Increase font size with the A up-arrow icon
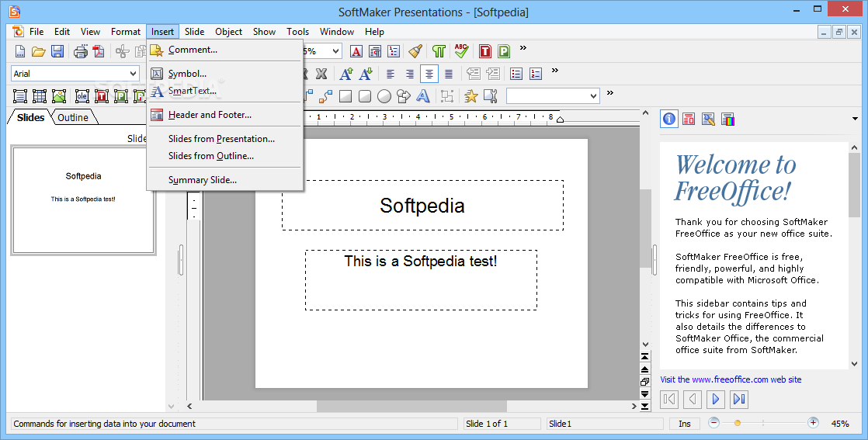The height and width of the screenshot is (440, 868). coord(346,74)
